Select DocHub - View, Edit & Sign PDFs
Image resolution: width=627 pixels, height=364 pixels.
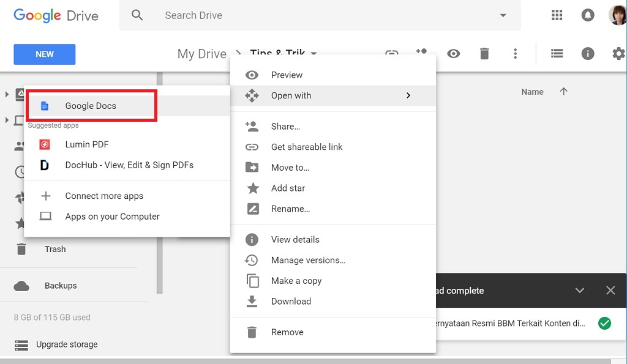[x=127, y=165]
